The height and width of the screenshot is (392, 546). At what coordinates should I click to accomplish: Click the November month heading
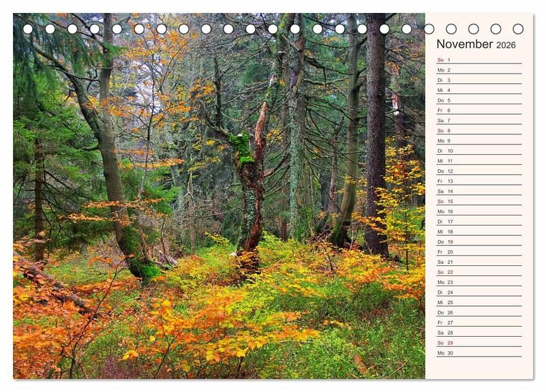(x=464, y=44)
